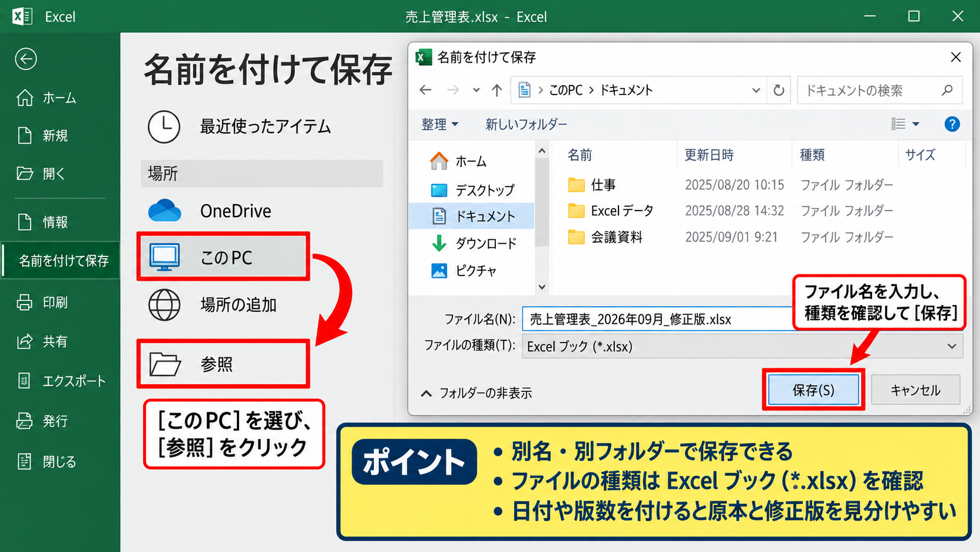Open the view options dropdown arrow
The height and width of the screenshot is (552, 980).
[x=916, y=124]
